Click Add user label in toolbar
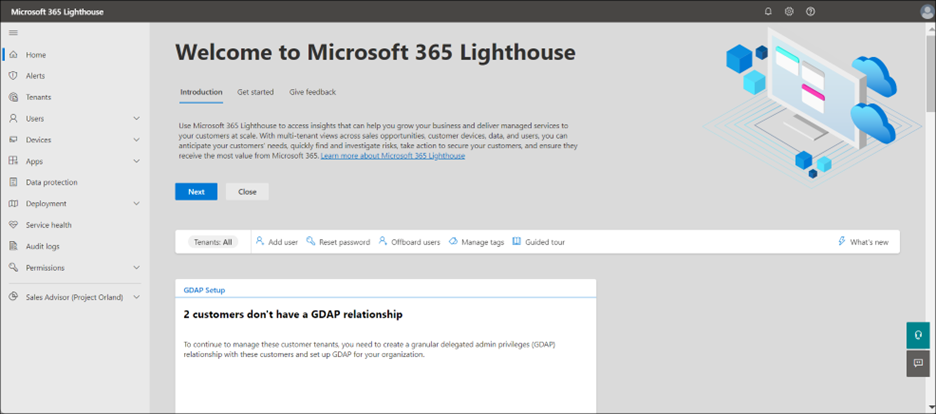 (283, 242)
